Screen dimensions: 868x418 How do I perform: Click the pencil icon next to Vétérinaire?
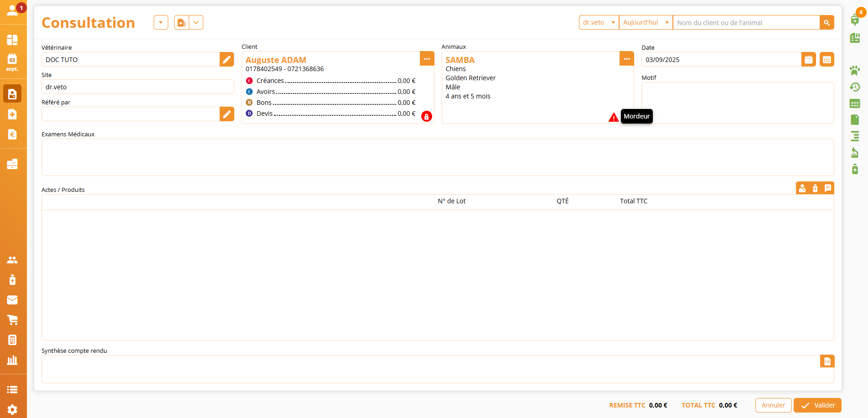(x=227, y=59)
